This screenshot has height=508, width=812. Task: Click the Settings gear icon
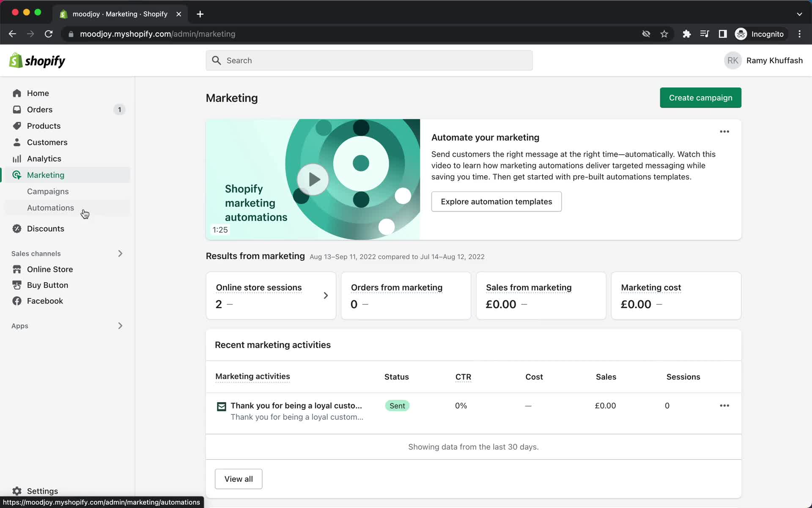(x=17, y=491)
